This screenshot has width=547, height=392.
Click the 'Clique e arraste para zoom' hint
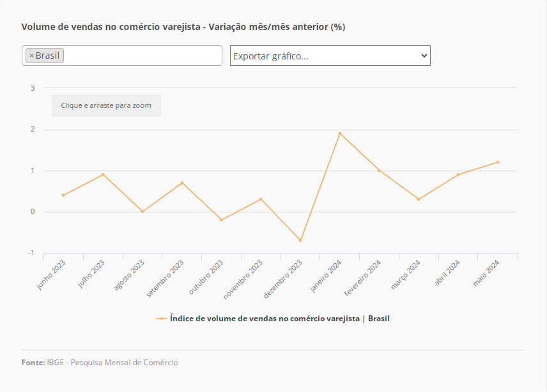point(106,105)
